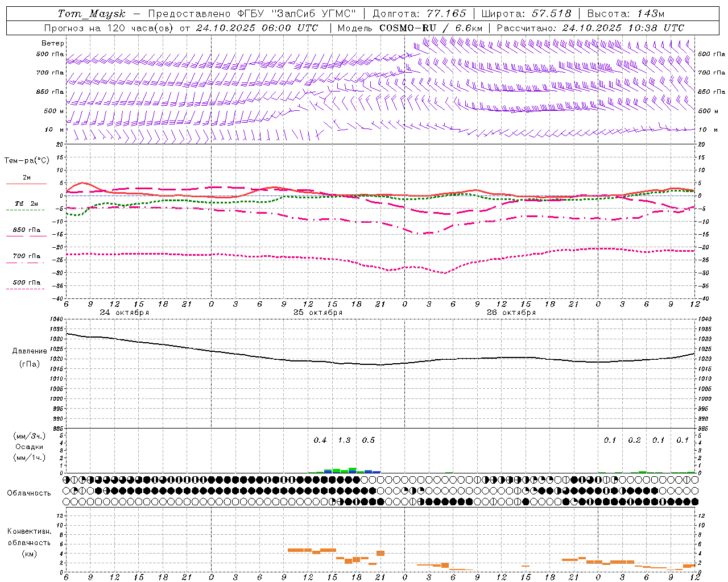This screenshot has width=728, height=582.
Task: Click the 26 октября date label
Action: [x=511, y=313]
